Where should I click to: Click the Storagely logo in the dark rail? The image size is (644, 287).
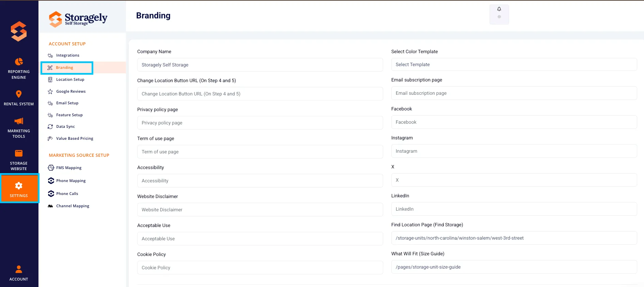[x=19, y=31]
